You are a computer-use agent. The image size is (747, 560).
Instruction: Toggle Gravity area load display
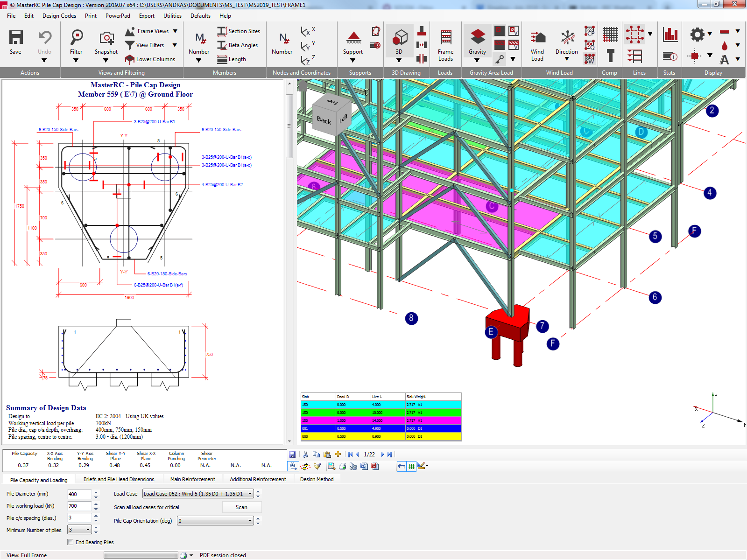[477, 37]
